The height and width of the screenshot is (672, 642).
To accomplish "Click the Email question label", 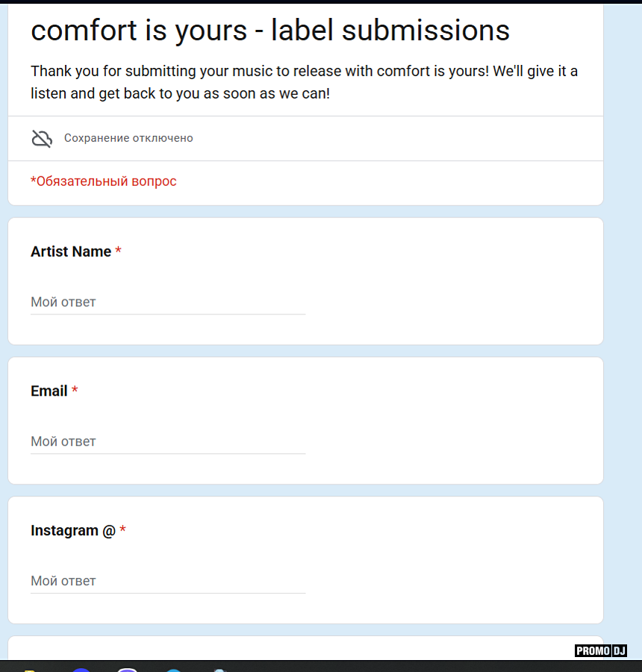I will (49, 391).
